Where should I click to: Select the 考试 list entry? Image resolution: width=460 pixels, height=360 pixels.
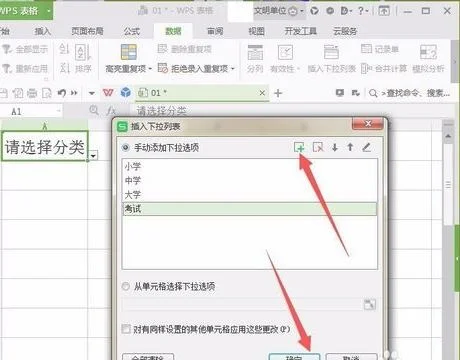tap(250, 209)
